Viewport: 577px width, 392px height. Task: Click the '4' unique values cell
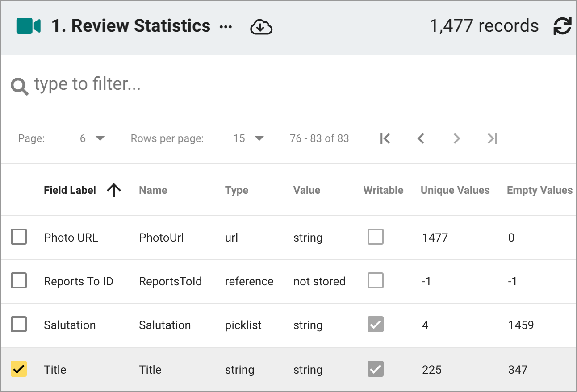click(425, 325)
